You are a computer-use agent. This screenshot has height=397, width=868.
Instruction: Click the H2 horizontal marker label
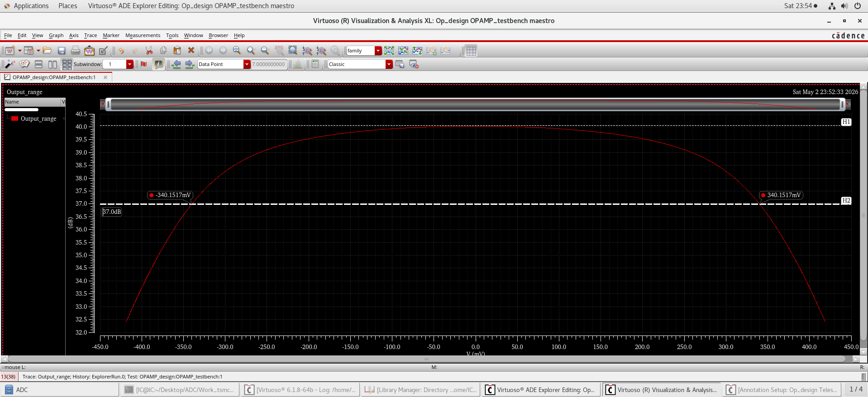(846, 200)
